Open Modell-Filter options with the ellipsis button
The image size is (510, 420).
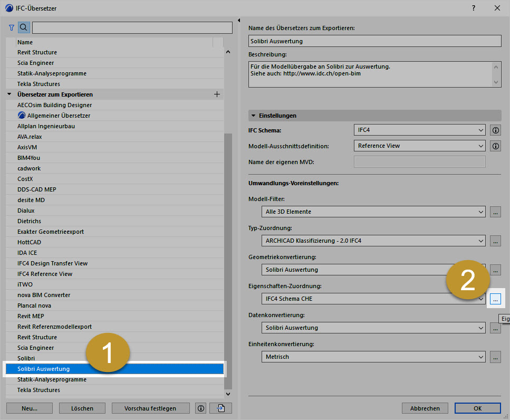(x=495, y=212)
